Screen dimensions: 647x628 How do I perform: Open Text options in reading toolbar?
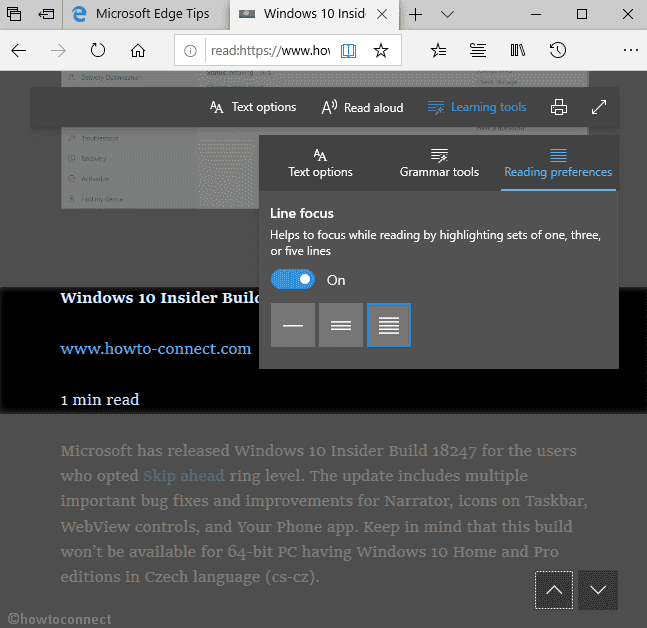253,107
